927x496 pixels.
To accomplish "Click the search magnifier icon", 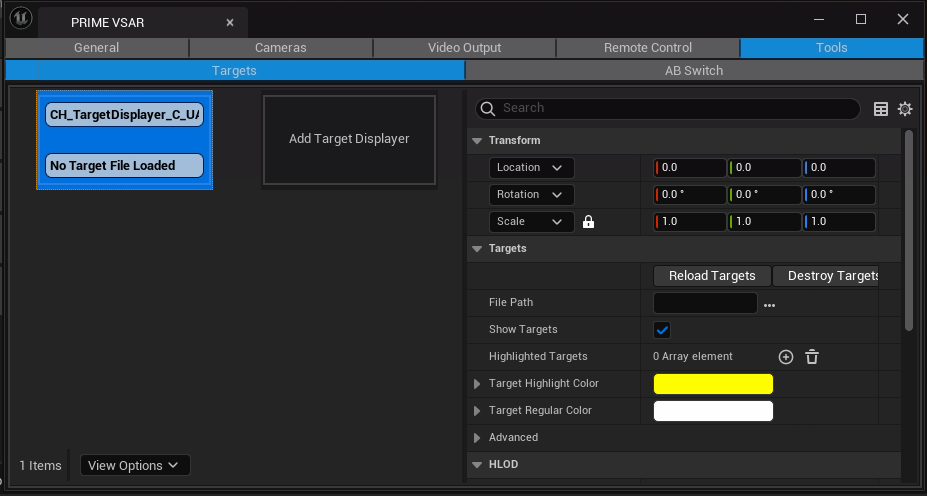I will [488, 109].
